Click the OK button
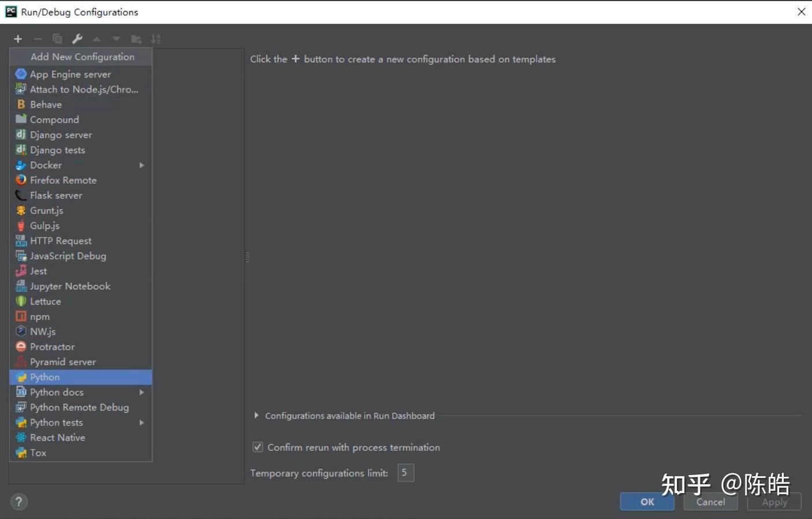The width and height of the screenshot is (812, 519). 647,502
